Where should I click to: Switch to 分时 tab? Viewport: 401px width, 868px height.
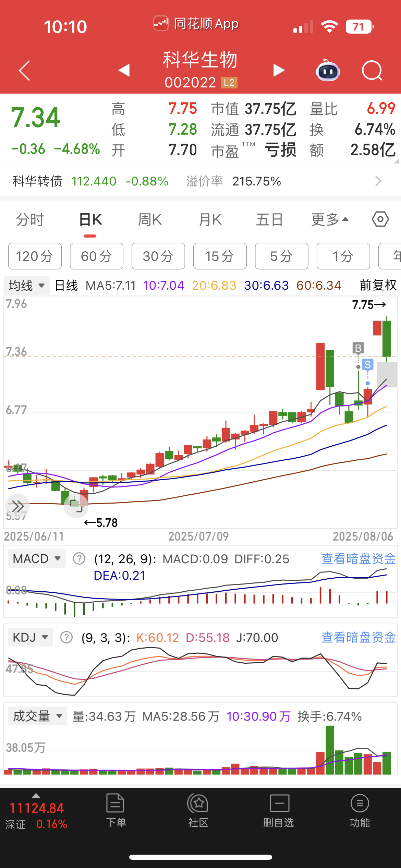click(30, 219)
